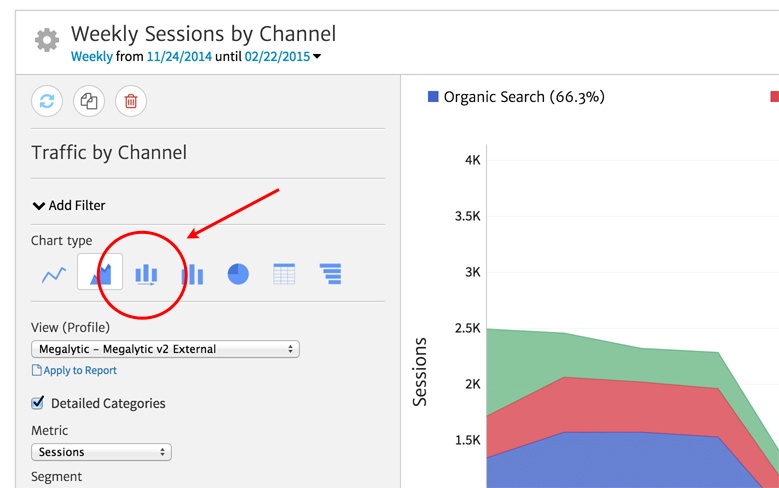Open the Metric Sessions dropdown
The width and height of the screenshot is (779, 488).
tap(101, 452)
